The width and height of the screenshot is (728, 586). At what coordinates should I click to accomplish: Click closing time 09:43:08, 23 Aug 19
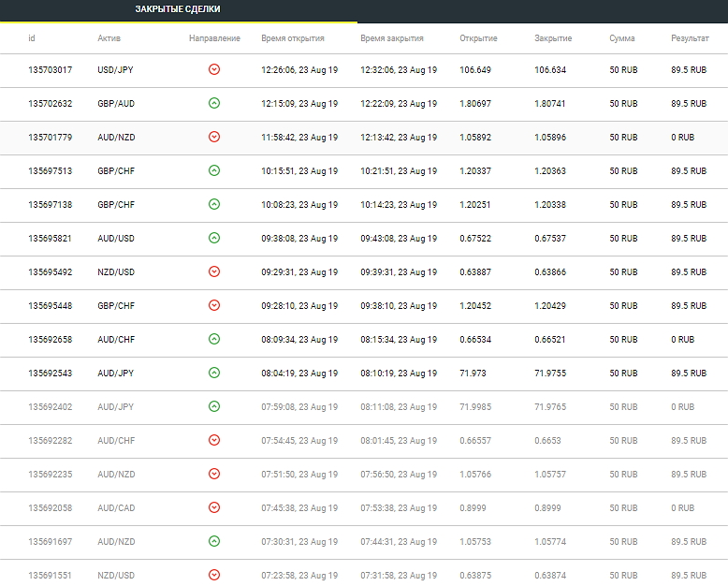pos(399,239)
